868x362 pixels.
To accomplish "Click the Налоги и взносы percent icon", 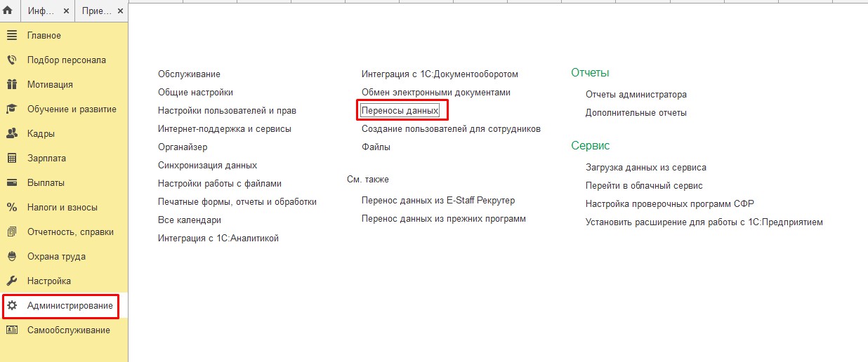I will 12,208.
